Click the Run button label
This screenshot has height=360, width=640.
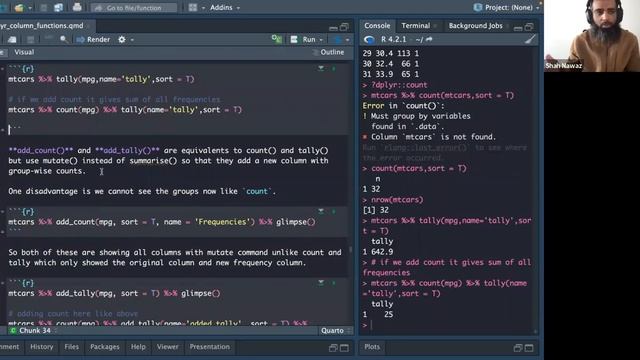309,40
